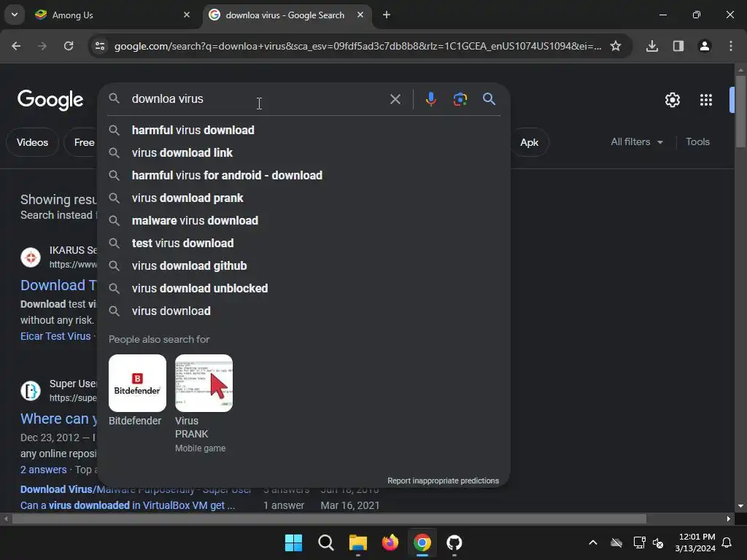Start voice search with the microphone
Image resolution: width=747 pixels, height=560 pixels.
pyautogui.click(x=430, y=99)
